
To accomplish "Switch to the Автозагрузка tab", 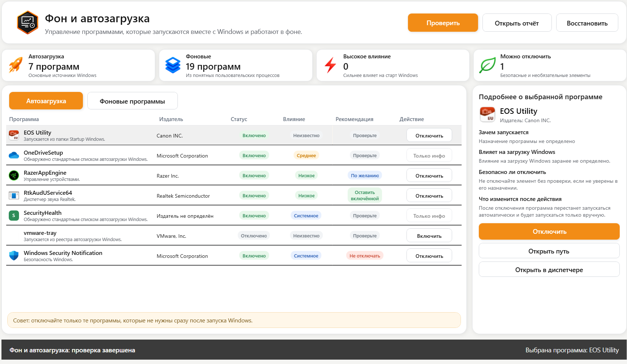I will [46, 101].
